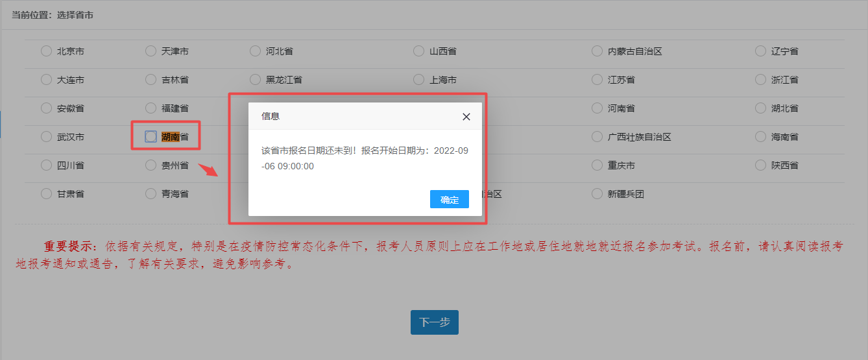Select the 天津市 radio button
Screen dimensions: 868x360
151,51
